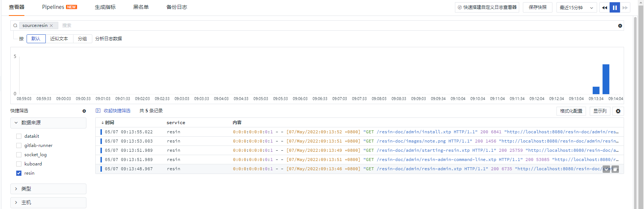Image resolution: width=644 pixels, height=209 pixels.
Task: Open the log table settings gear
Action: tap(618, 111)
